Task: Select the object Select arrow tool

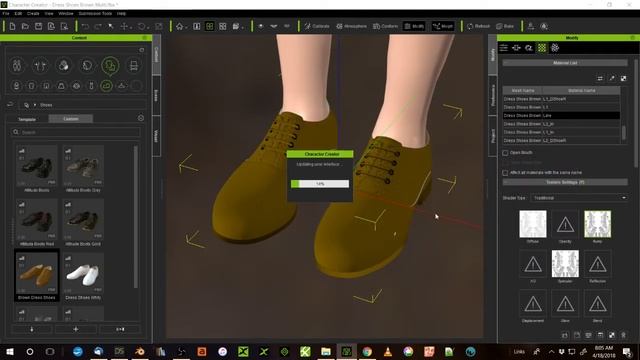Action: tap(111, 27)
